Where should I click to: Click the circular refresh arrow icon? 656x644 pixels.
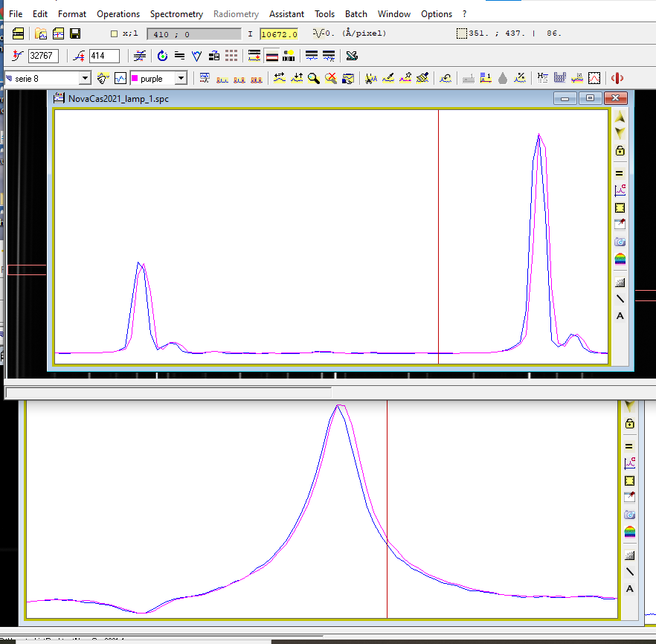coord(162,56)
